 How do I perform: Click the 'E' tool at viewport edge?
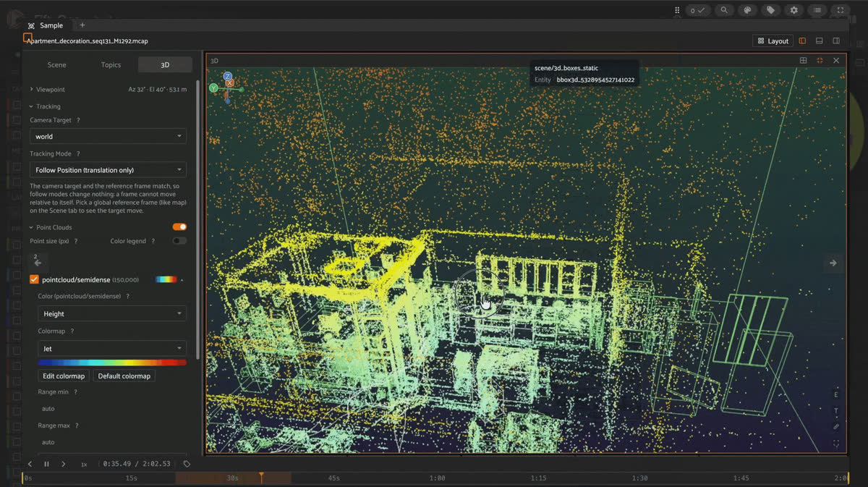pyautogui.click(x=836, y=395)
